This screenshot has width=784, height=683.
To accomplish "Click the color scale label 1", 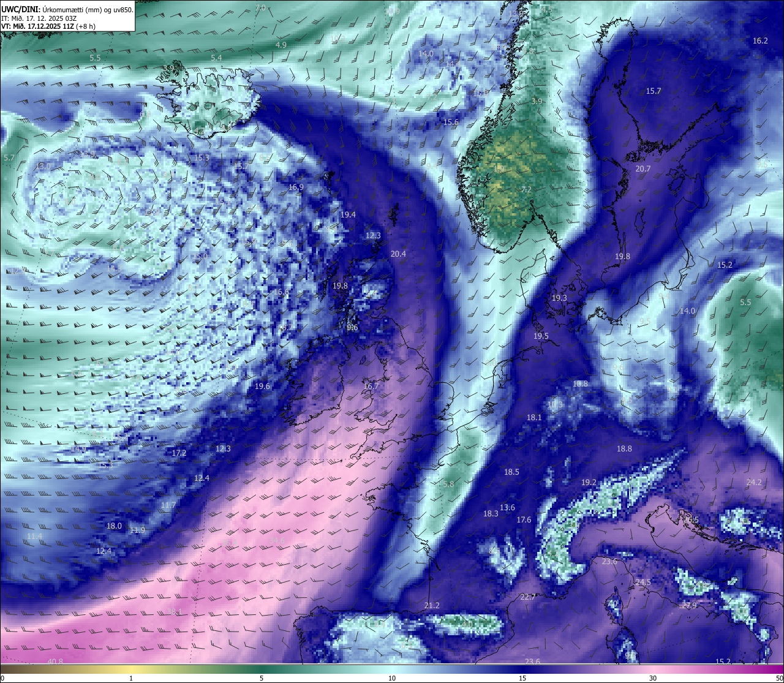I will coord(131,678).
